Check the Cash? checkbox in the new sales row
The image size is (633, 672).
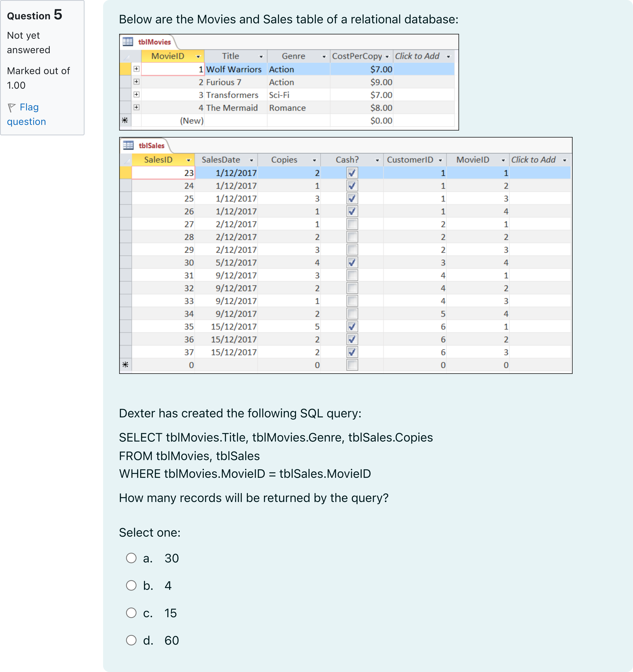[x=352, y=365]
